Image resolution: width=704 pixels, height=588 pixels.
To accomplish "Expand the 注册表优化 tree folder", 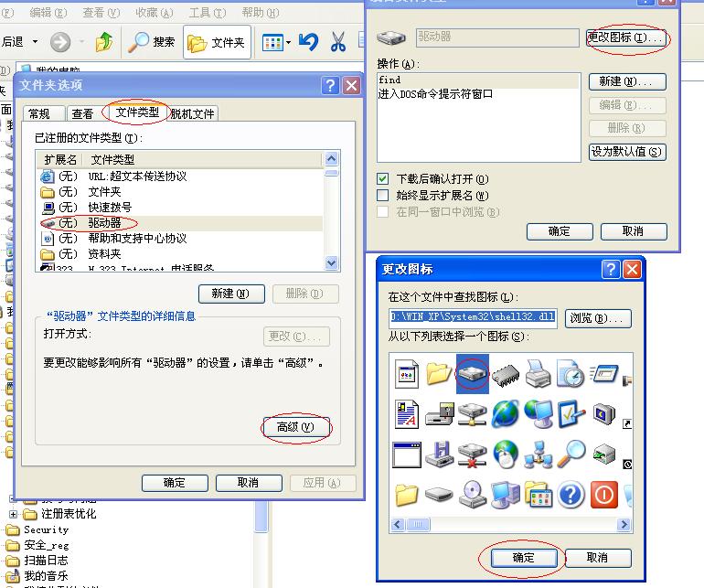I will [13, 514].
